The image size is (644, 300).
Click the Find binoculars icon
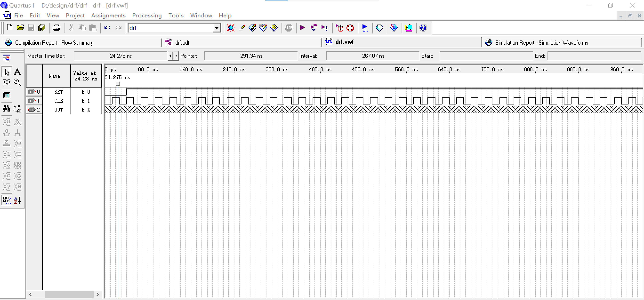[x=7, y=108]
